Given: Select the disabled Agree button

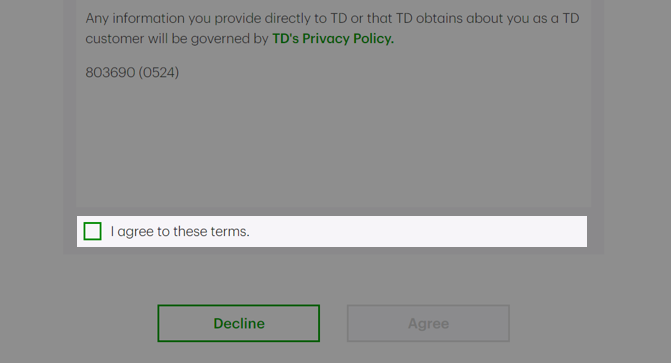Looking at the screenshot, I should (x=428, y=323).
